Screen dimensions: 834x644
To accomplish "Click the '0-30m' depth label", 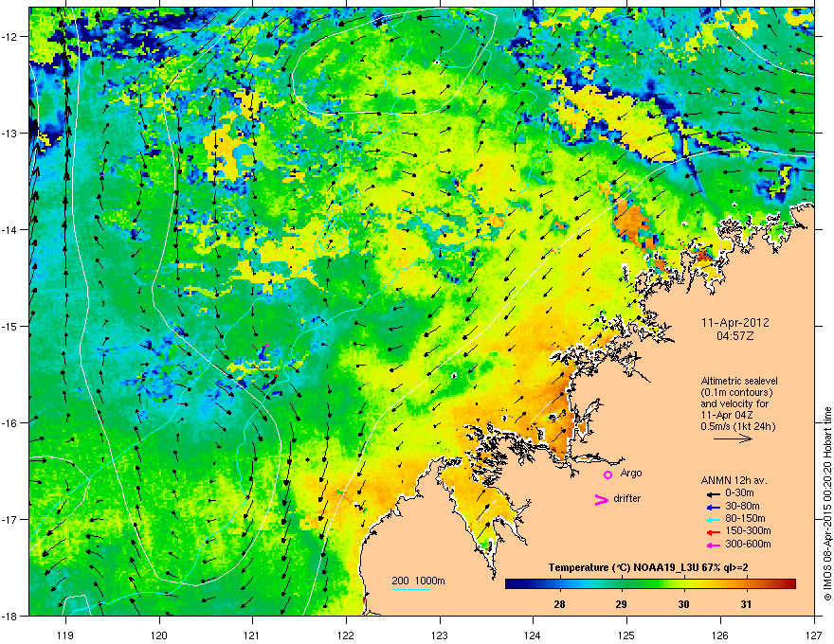I will pos(739,493).
